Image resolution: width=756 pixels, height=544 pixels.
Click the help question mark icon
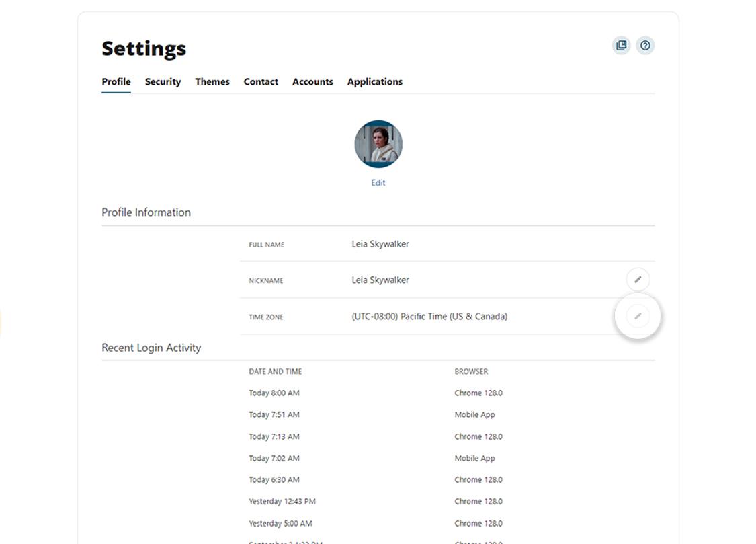[x=645, y=46]
